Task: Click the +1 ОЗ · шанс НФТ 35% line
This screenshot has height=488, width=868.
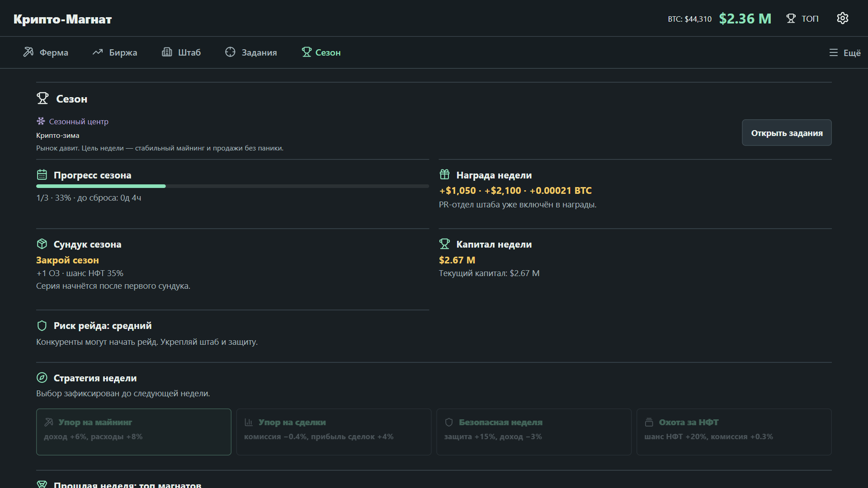Action: tap(80, 273)
